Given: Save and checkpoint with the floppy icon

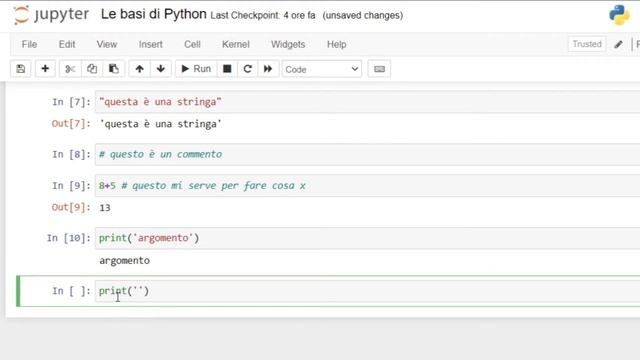Looking at the screenshot, I should pyautogui.click(x=21, y=69).
